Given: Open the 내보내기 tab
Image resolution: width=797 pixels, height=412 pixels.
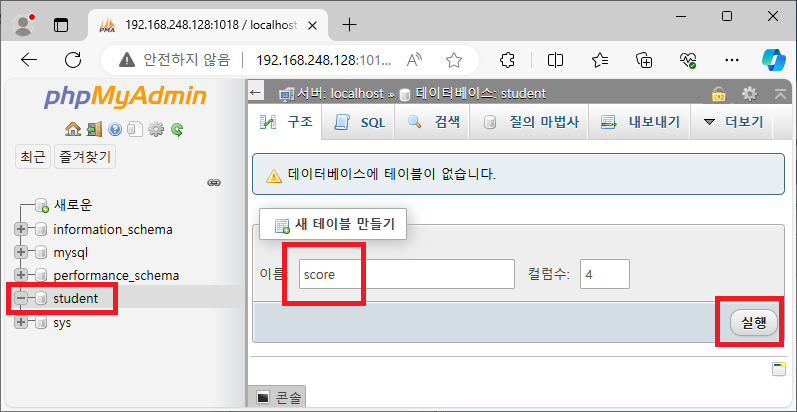Looking at the screenshot, I should click(x=639, y=122).
